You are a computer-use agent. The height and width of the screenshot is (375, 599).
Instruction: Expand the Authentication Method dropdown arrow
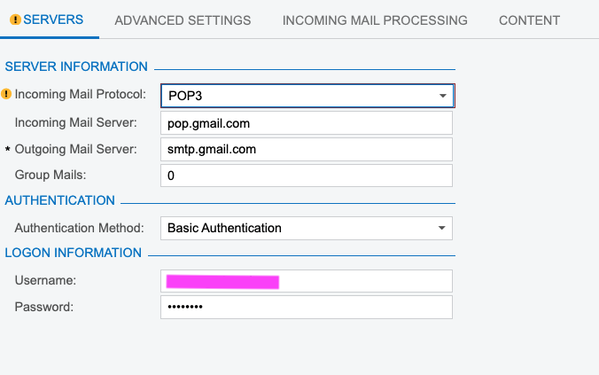442,228
